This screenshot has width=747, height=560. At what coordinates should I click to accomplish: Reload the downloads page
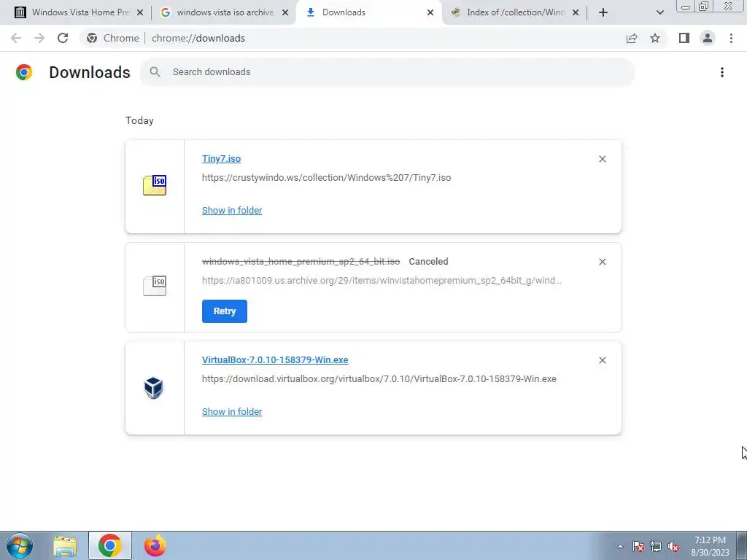[x=63, y=38]
